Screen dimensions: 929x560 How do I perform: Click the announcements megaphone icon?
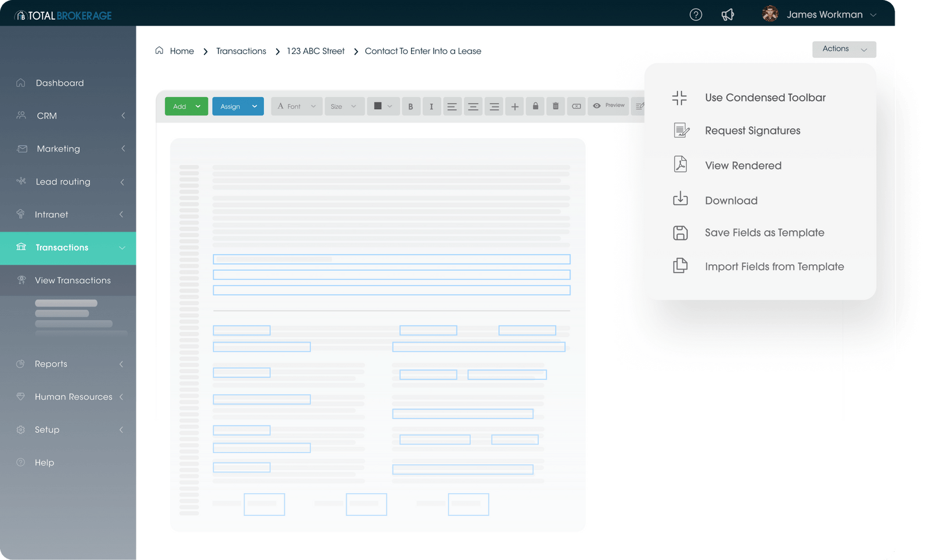728,14
